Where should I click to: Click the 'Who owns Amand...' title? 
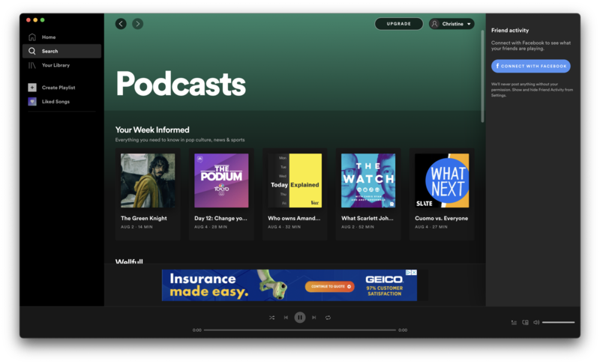[294, 218]
